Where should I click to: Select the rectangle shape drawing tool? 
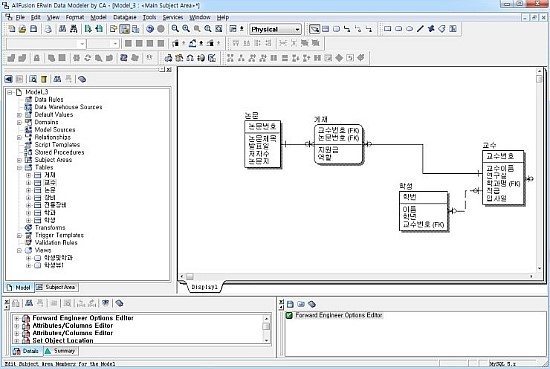(x=388, y=29)
